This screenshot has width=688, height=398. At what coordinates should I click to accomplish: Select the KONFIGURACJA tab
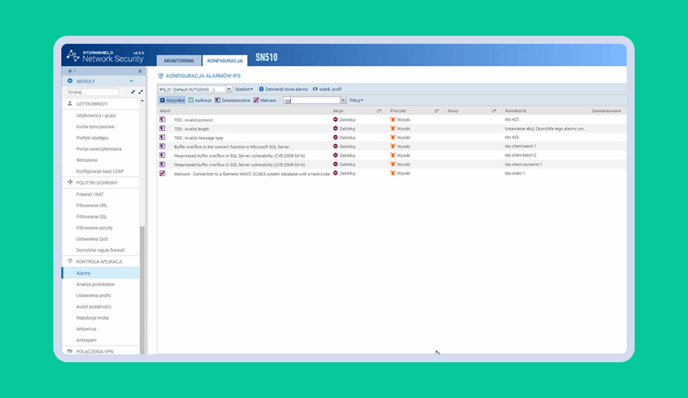(x=225, y=61)
